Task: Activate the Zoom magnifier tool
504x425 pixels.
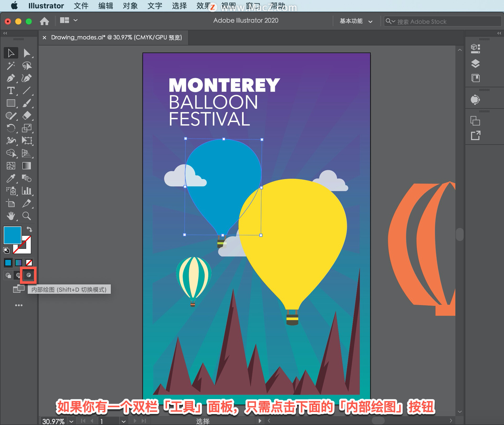Action: (27, 216)
